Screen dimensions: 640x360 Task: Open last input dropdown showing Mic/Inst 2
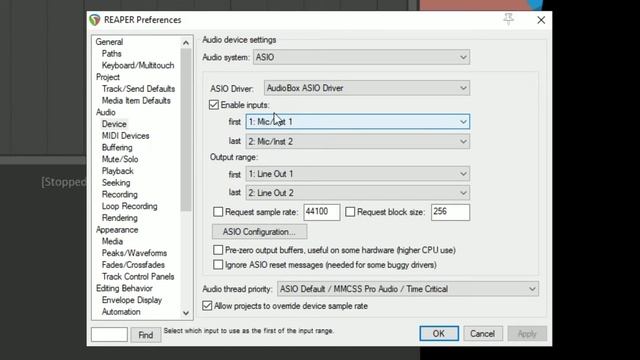(358, 141)
